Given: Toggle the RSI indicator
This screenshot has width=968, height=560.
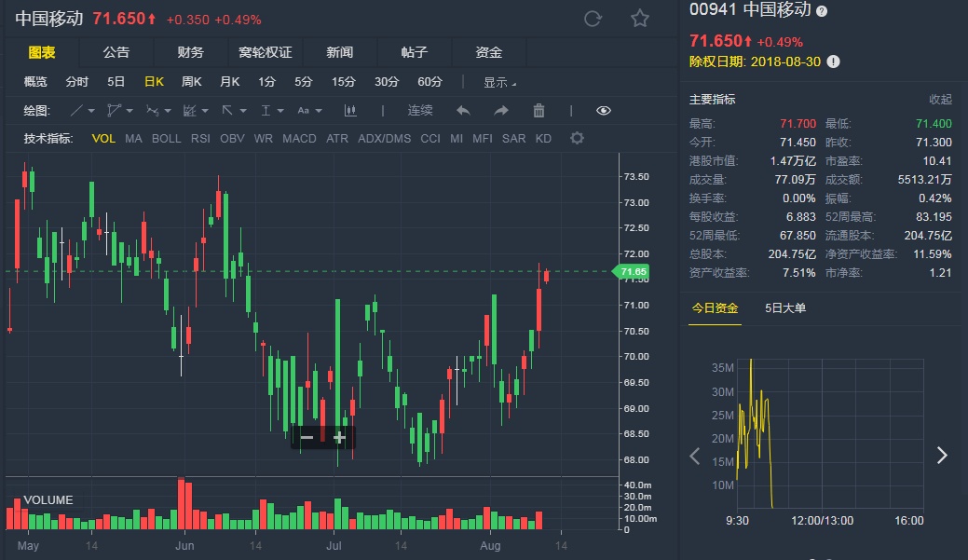Looking at the screenshot, I should (x=200, y=138).
